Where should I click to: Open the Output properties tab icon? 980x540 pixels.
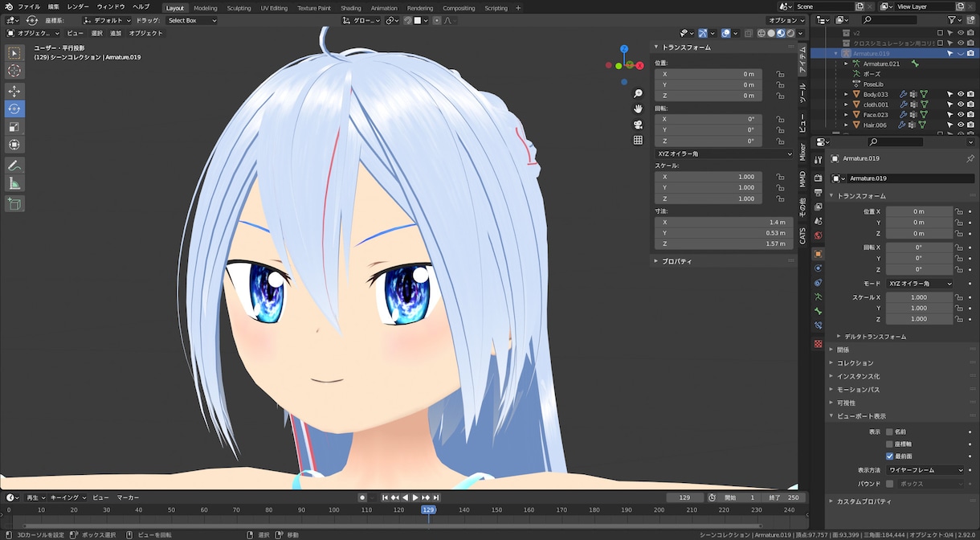coord(818,192)
